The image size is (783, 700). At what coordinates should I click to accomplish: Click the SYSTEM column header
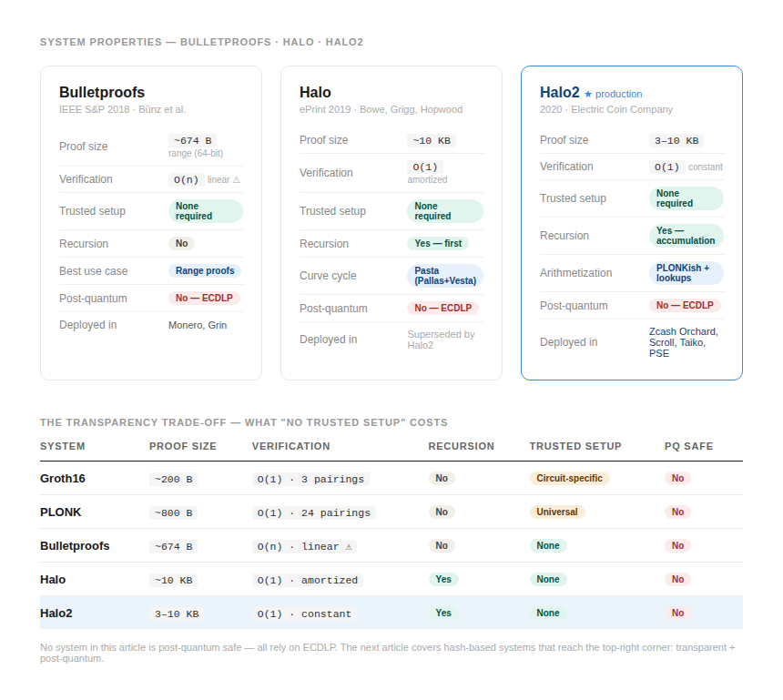click(x=63, y=446)
